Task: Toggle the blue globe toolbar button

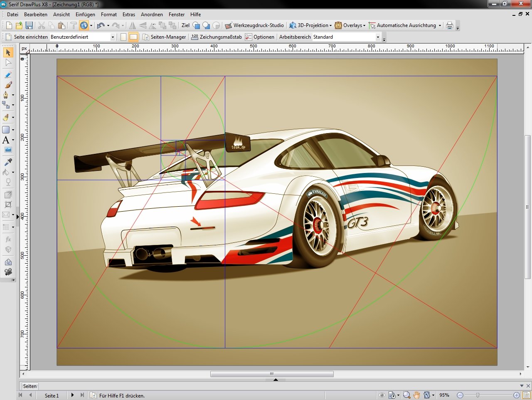Action: (84, 25)
